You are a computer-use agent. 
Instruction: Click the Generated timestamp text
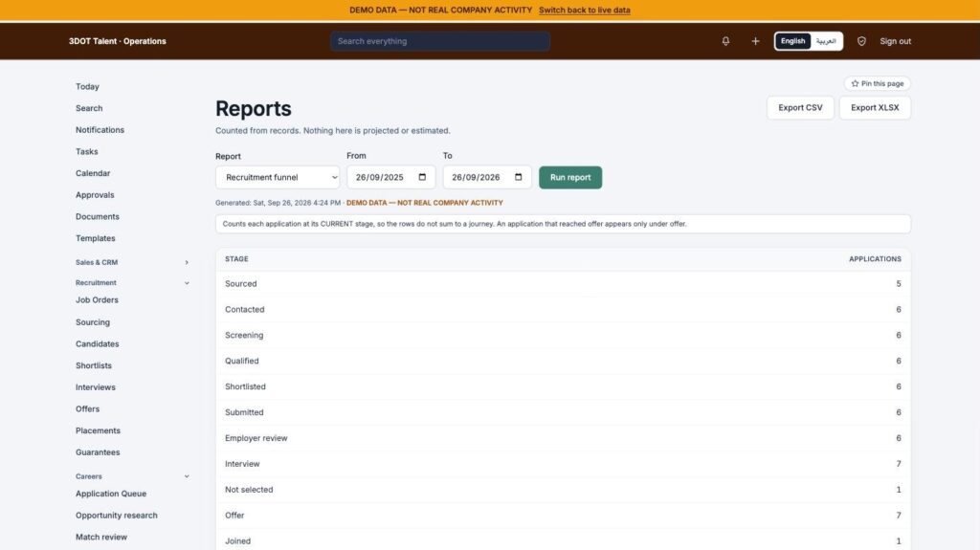[x=278, y=203]
